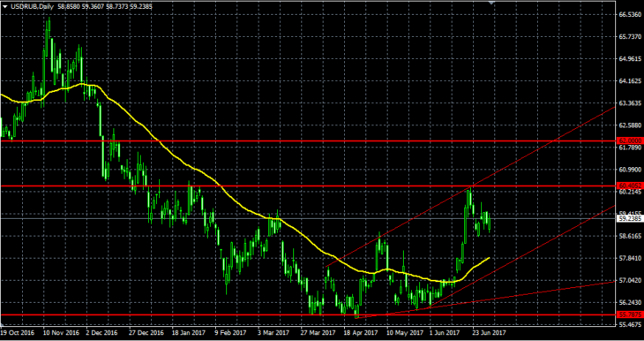Screen dimensions: 644x341
Task: Click the 18 Apr 2017 date label
Action: click(361, 332)
